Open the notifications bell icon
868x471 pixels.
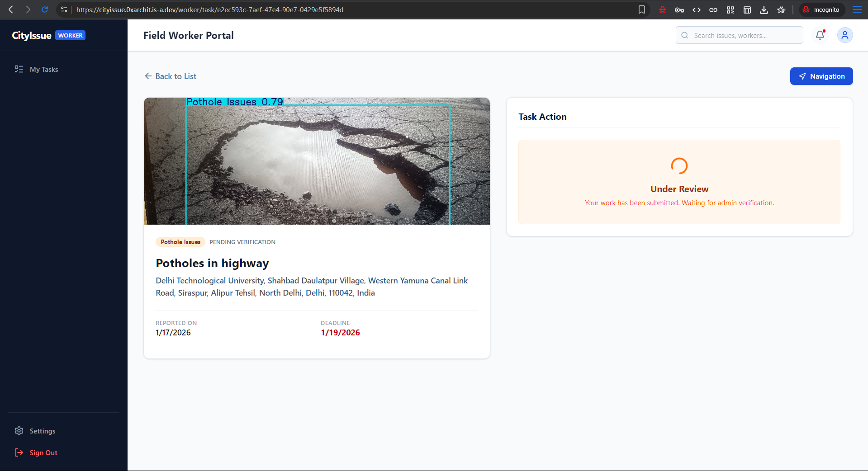820,35
